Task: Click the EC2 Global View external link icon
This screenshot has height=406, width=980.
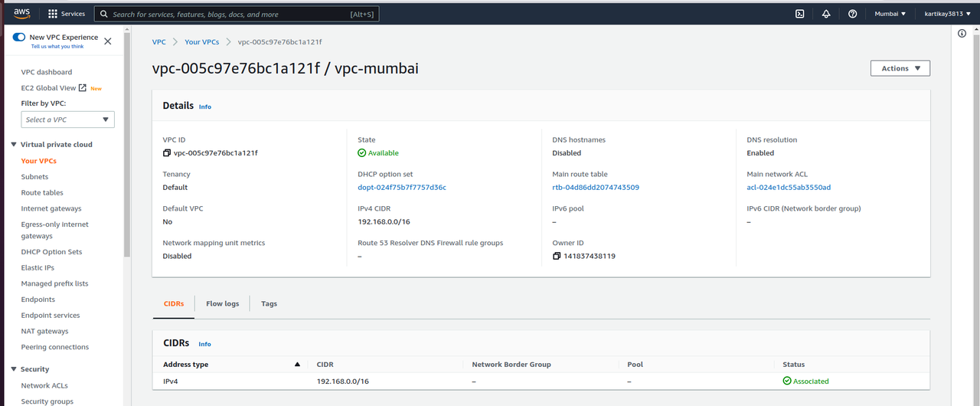Action: [83, 88]
